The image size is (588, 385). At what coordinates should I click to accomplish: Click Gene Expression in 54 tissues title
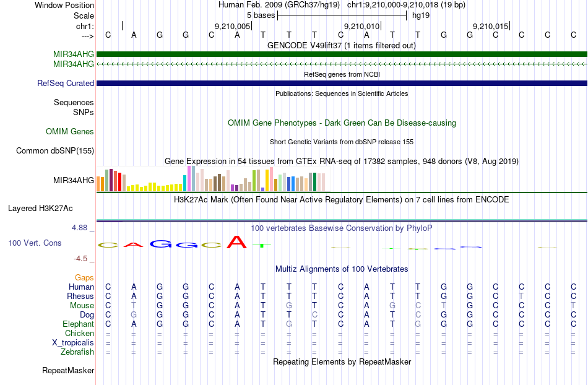342,161
